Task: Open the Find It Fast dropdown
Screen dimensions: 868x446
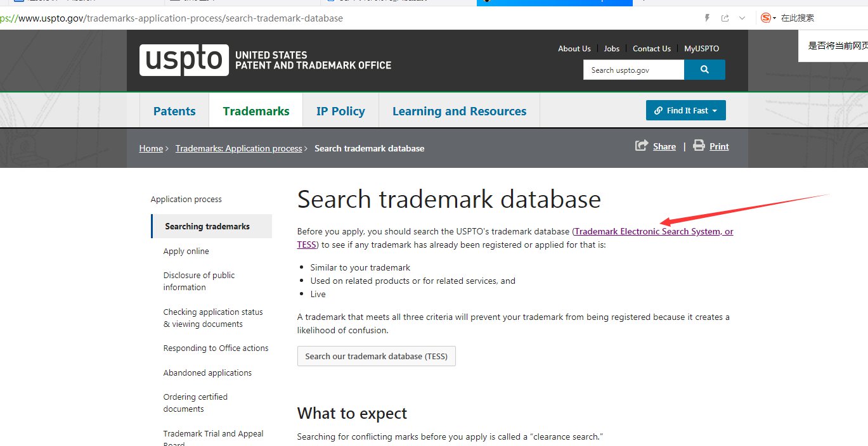Action: click(x=686, y=110)
